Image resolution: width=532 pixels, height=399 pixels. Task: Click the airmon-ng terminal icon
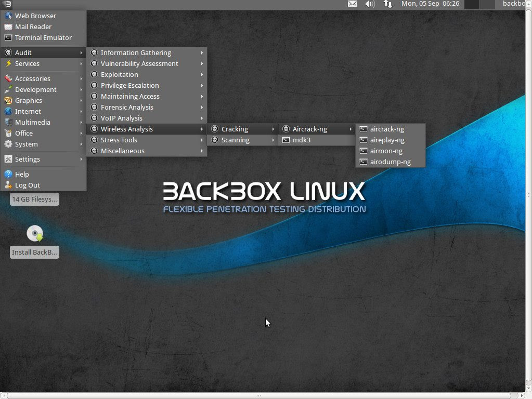point(364,151)
